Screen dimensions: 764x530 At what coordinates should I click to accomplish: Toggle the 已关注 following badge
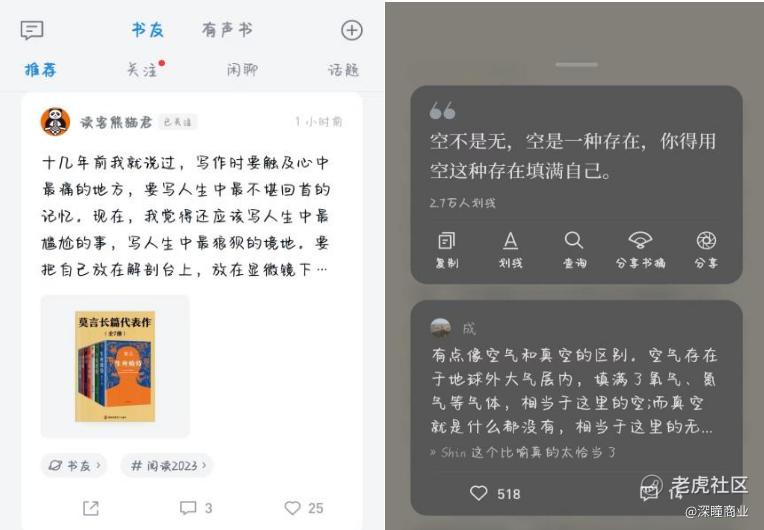pos(177,122)
